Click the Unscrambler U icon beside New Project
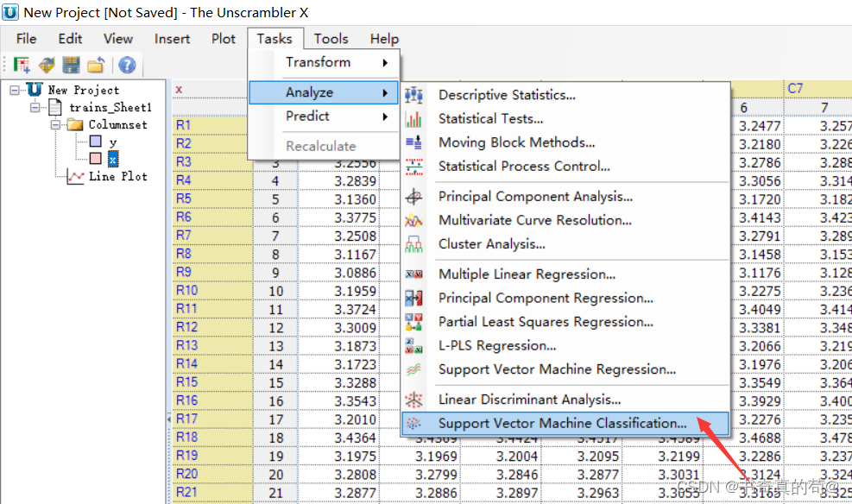852x504 pixels. [35, 90]
